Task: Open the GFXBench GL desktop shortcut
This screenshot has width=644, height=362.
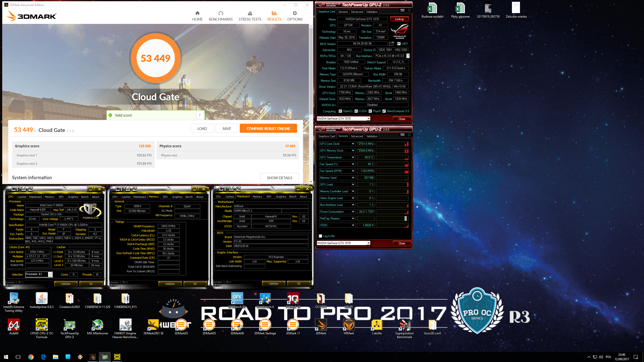Action: [x=237, y=300]
